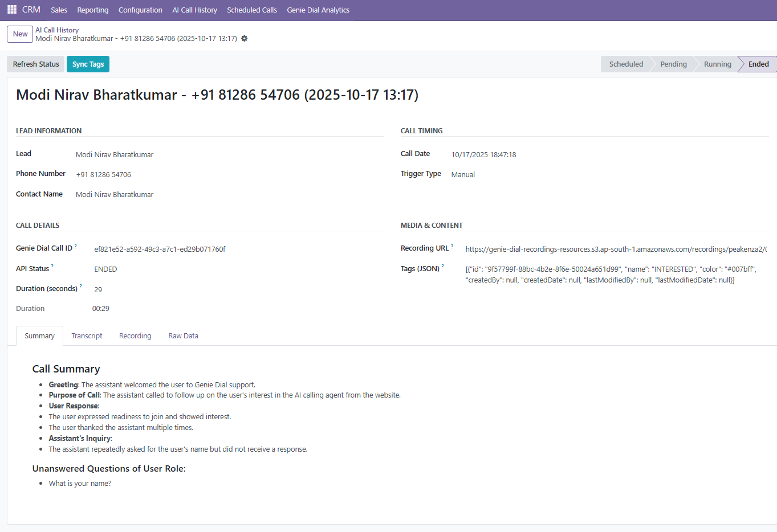
Task: Click the Call Summary heading
Action: 66,369
